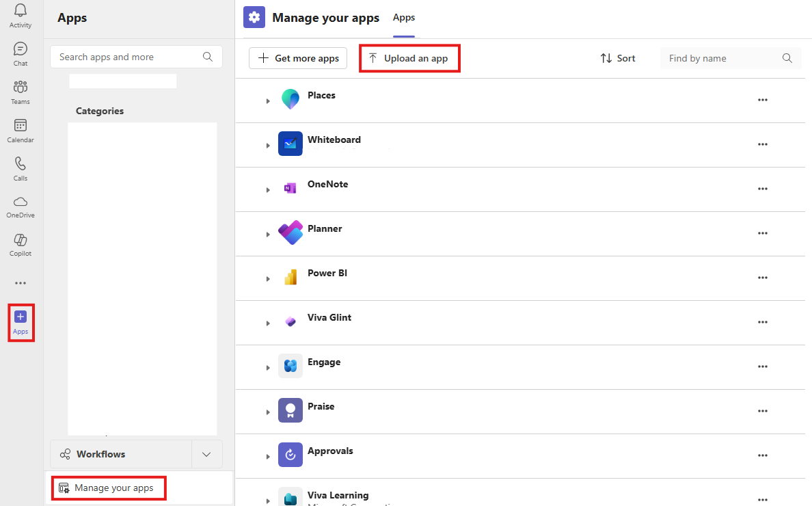Expand the Approvals row
Screen dimensions: 812x506
(268, 457)
